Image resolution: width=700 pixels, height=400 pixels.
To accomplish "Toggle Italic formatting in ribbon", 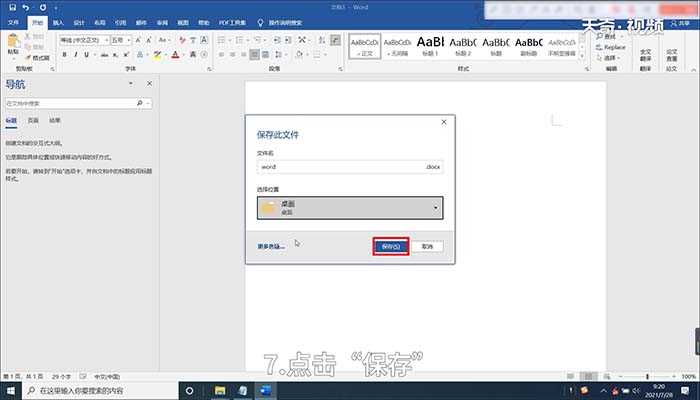I will point(74,56).
